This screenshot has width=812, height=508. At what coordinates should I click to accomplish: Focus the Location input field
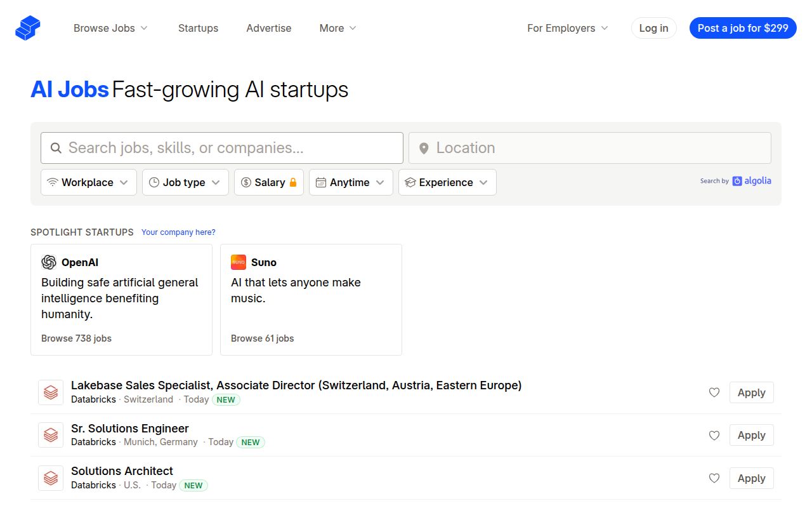pyautogui.click(x=590, y=148)
